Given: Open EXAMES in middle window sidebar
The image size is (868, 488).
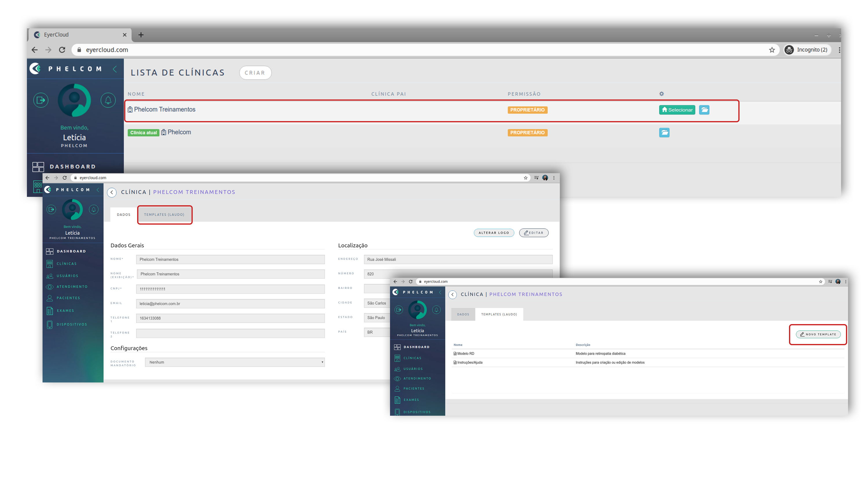Looking at the screenshot, I should pyautogui.click(x=60, y=310).
